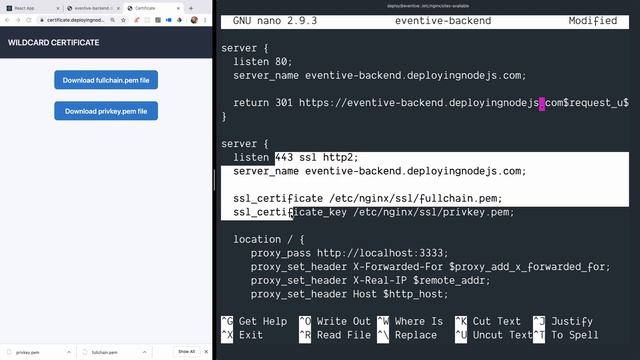Reload the certificate page
Screen dimensions: 640x360
point(29,20)
